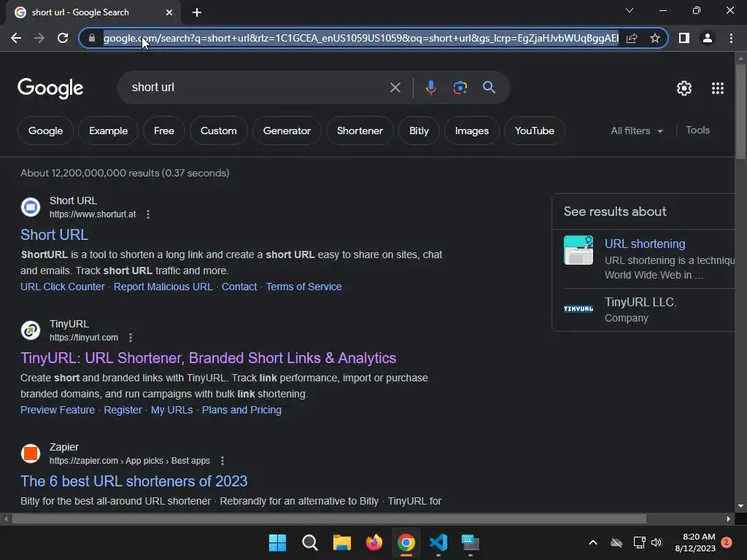Apply the Custom filter chip

point(218,131)
